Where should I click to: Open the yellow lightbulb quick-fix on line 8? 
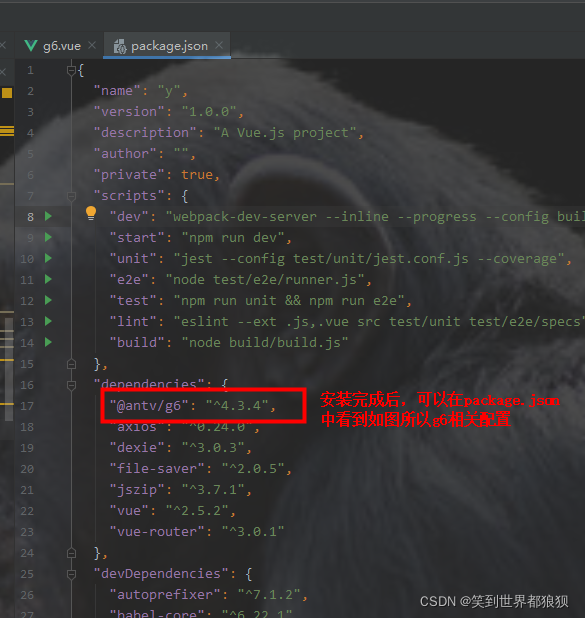coord(91,213)
